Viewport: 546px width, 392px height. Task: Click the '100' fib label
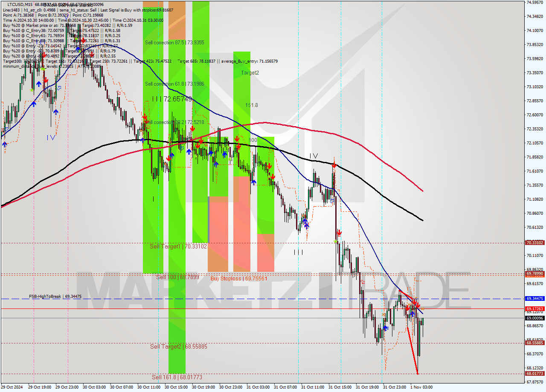[x=253, y=140]
